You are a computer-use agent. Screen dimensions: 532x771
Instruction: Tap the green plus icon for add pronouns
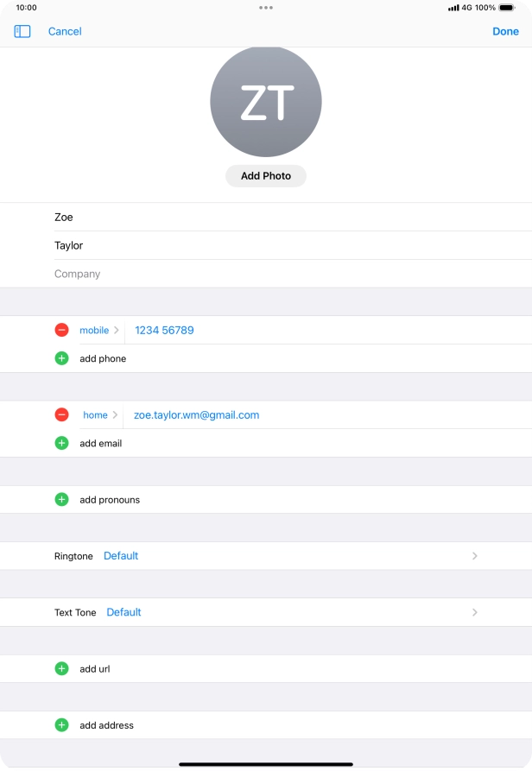click(x=61, y=499)
